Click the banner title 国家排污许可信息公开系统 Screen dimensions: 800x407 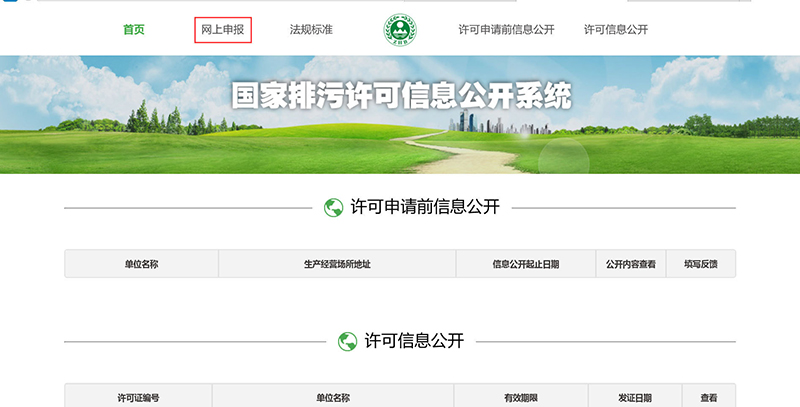[x=401, y=96]
